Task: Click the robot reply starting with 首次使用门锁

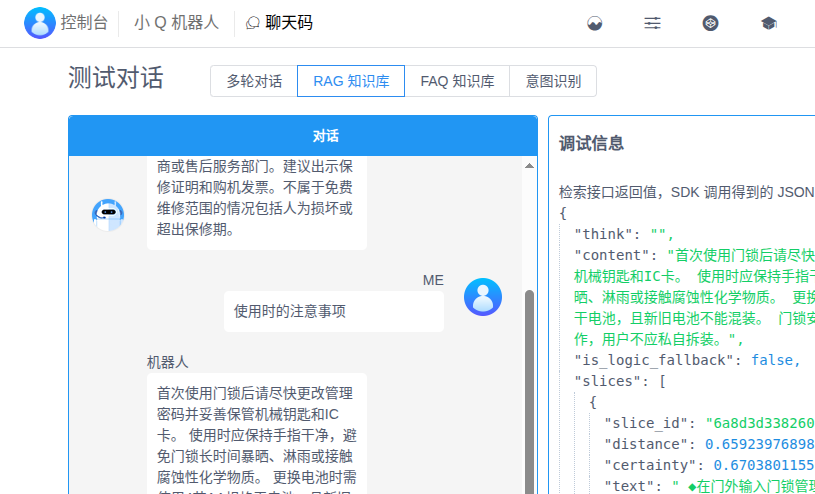Action: click(257, 434)
